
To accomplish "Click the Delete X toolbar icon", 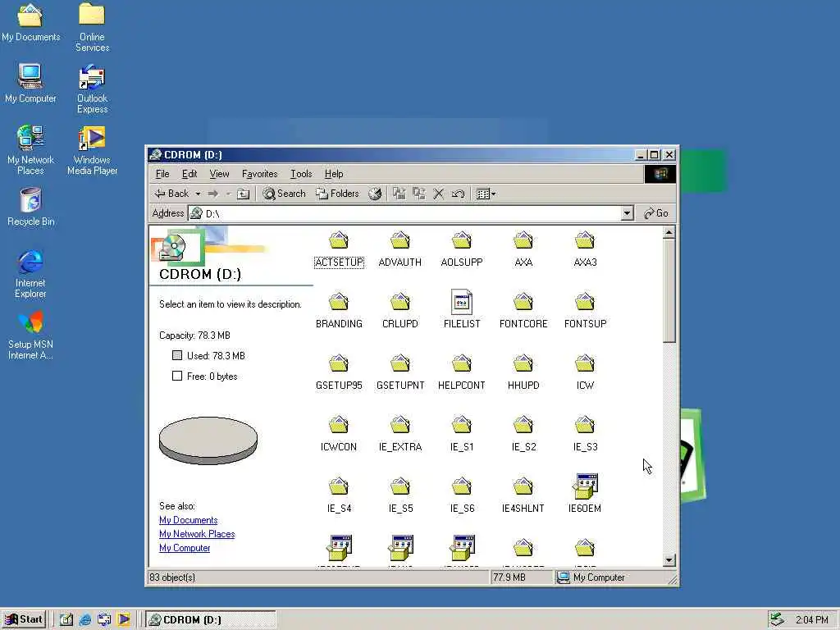I will [x=438, y=194].
